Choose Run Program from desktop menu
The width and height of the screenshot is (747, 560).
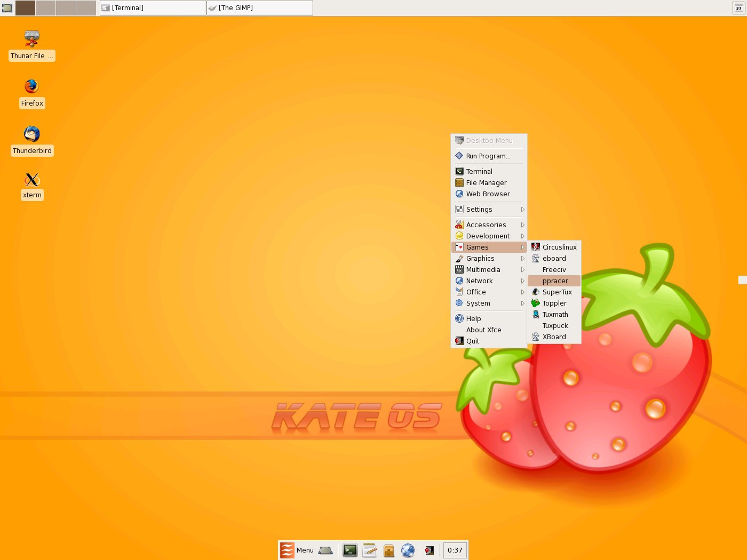[489, 156]
